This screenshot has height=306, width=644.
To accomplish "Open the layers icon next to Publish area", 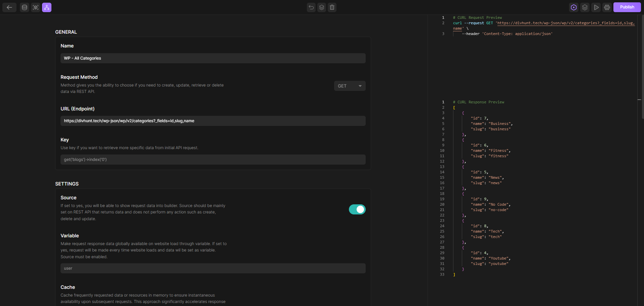I will click(585, 7).
